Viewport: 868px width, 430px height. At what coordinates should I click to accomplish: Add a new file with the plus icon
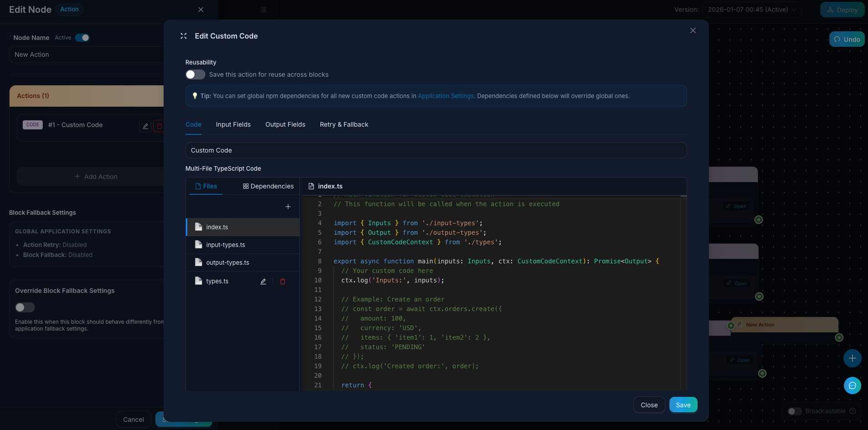[x=288, y=207]
